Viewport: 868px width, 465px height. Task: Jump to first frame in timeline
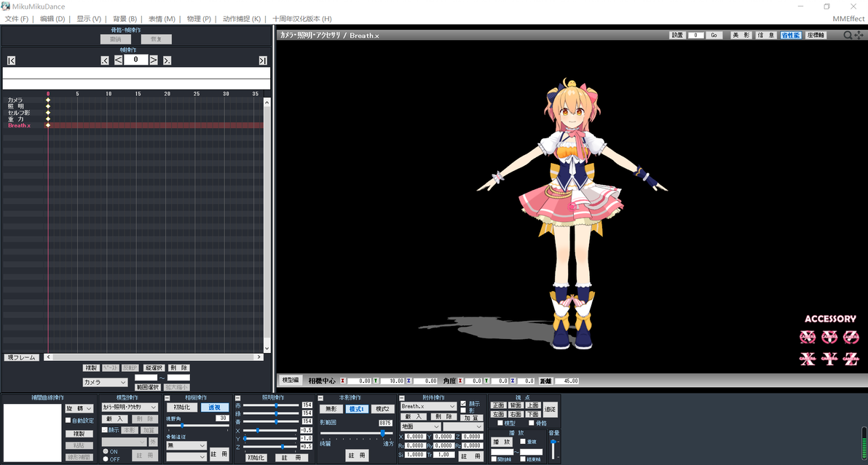pos(11,60)
